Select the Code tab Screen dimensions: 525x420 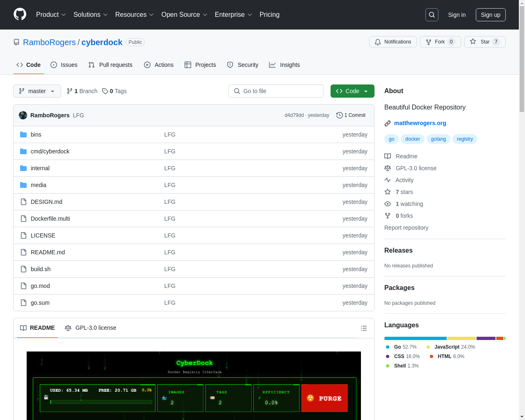click(29, 65)
